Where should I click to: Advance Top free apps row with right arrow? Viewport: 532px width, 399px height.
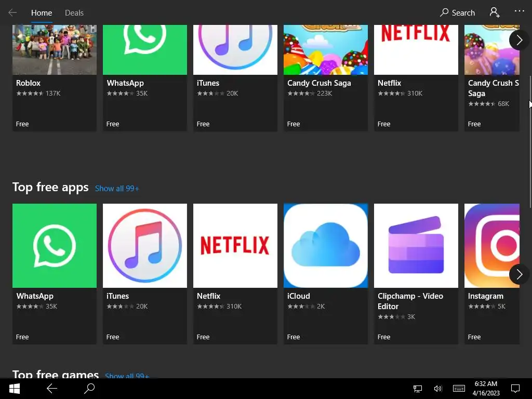(519, 274)
